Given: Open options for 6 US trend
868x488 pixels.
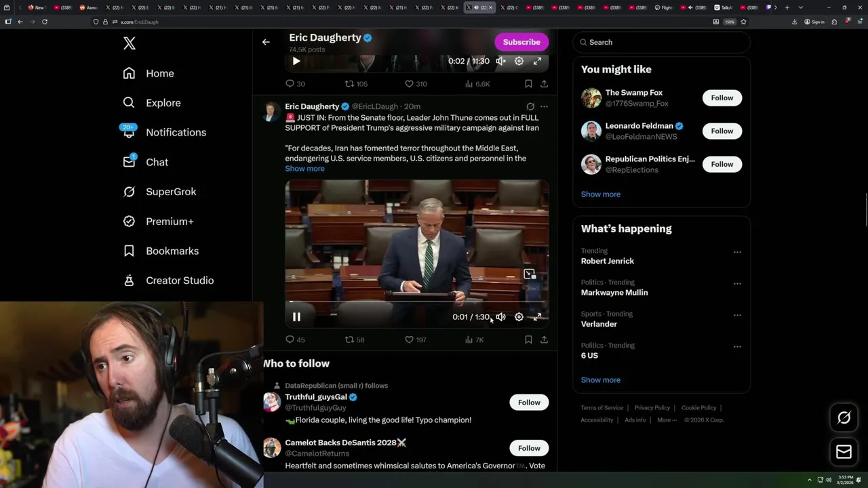Looking at the screenshot, I should [737, 347].
